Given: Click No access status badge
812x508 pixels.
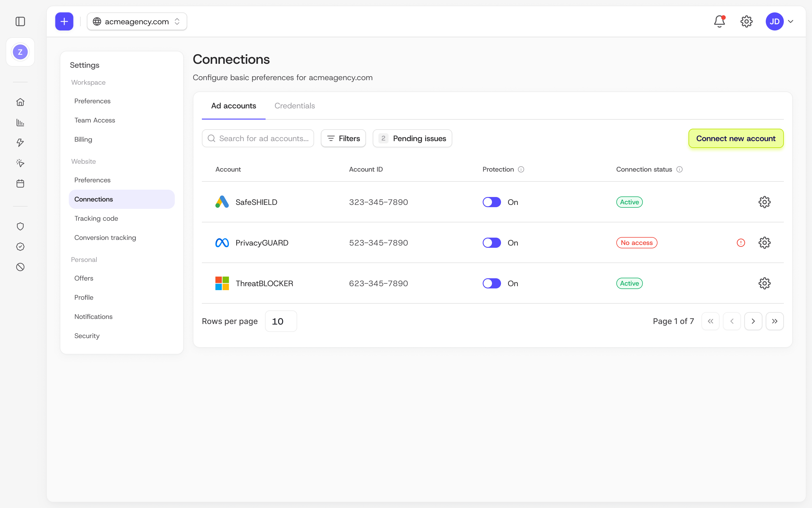Looking at the screenshot, I should pos(637,243).
